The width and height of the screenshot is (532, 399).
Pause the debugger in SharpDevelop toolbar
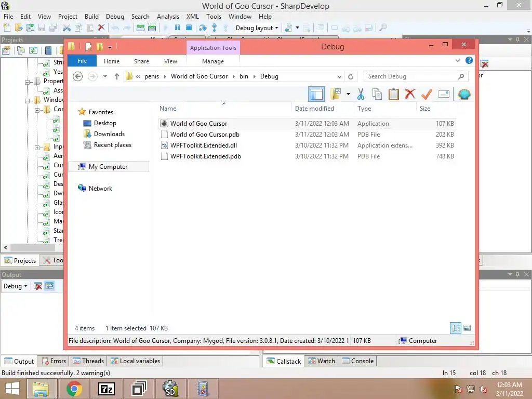[x=177, y=28]
